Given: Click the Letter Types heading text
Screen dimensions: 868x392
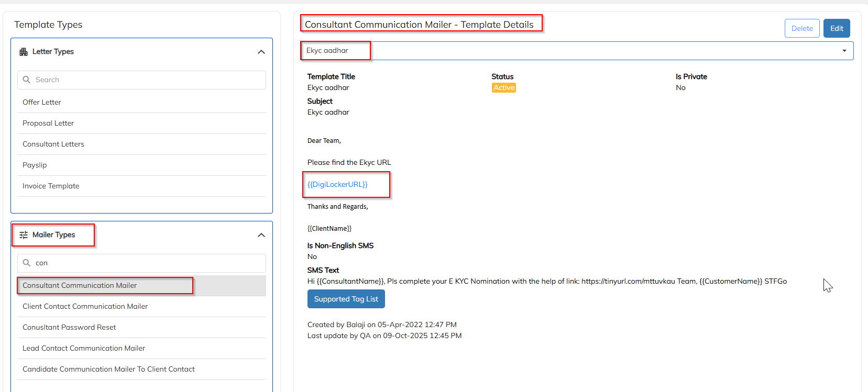Looking at the screenshot, I should (53, 51).
